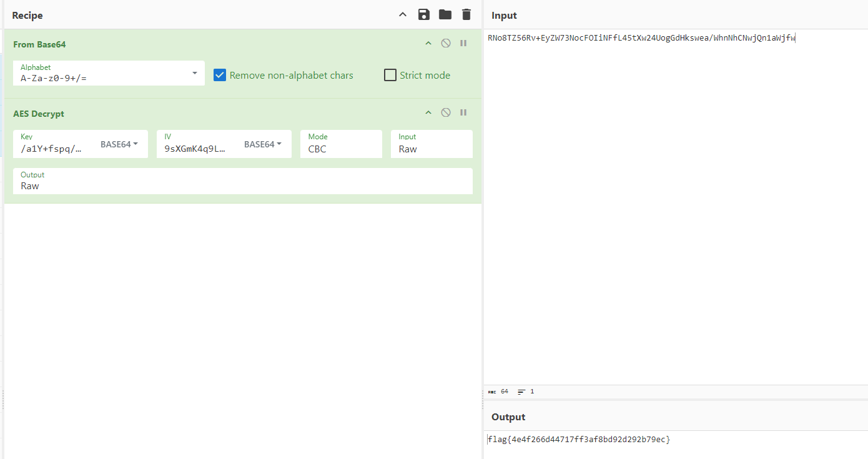The image size is (868, 459).
Task: Click the AES Decrypt operation title
Action: tap(39, 114)
